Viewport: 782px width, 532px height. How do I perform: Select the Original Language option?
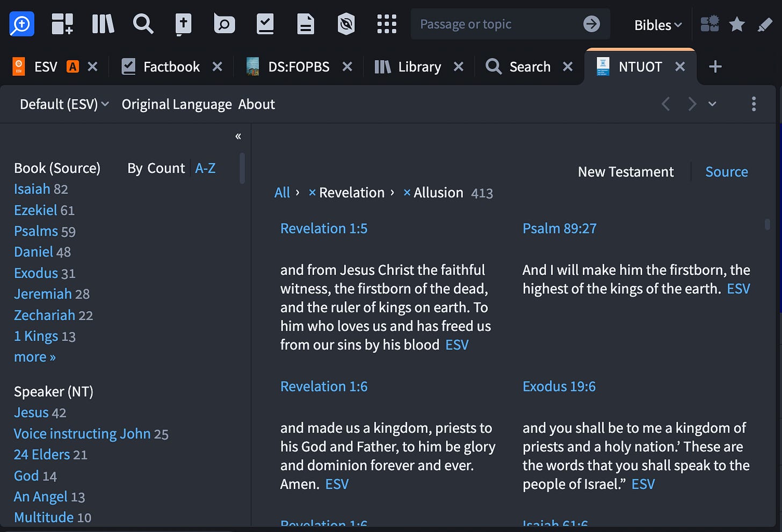(177, 104)
